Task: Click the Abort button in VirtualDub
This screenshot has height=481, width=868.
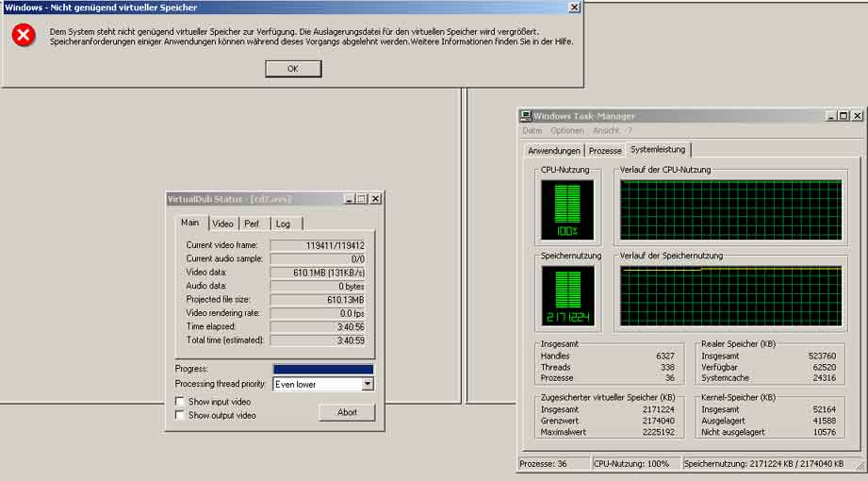Action: [347, 412]
